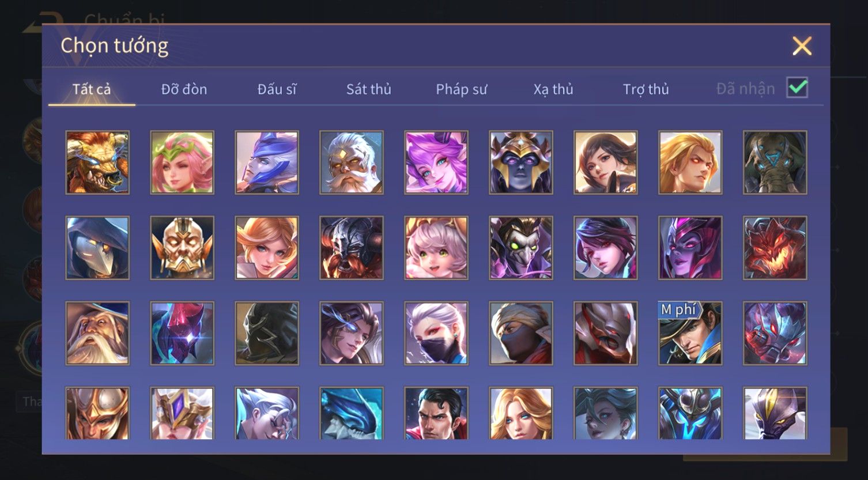Screen dimensions: 868x480
Task: Close the Chọn tướng dialog
Action: (802, 46)
